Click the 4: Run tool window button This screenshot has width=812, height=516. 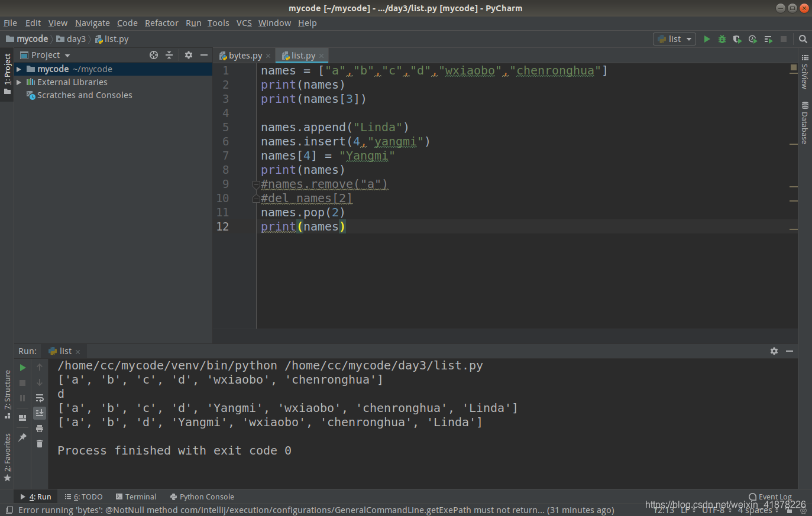(35, 496)
